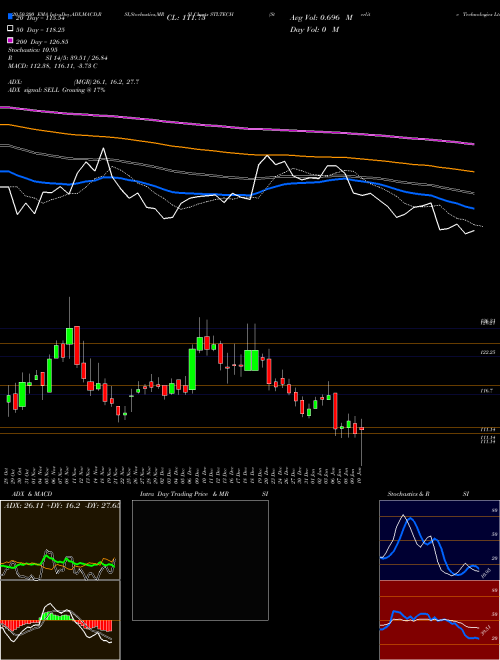Open the blue-background Stochastics mini chart
Viewport: 500px width, 660px height.
(x=439, y=540)
